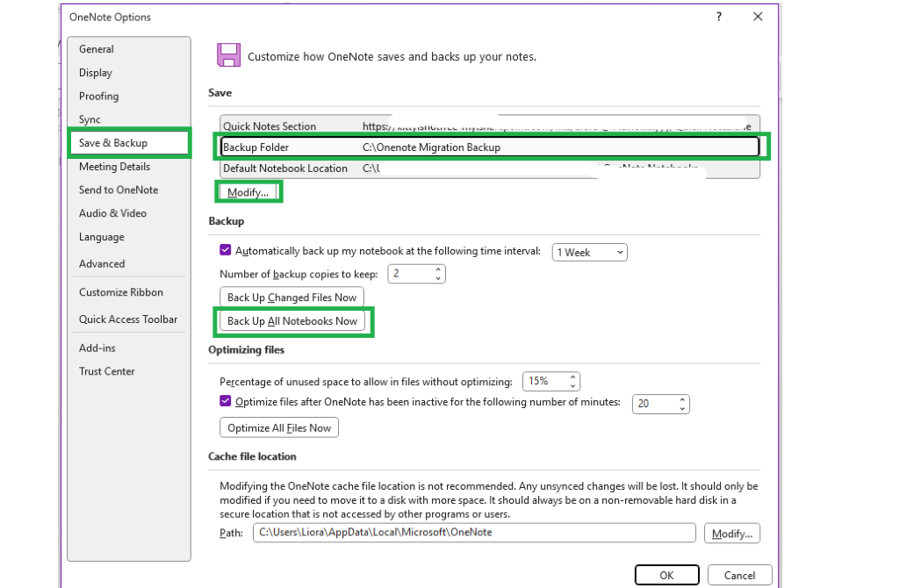Screen dimensions: 899x588
Task: Open the Trust Center category
Action: [106, 371]
